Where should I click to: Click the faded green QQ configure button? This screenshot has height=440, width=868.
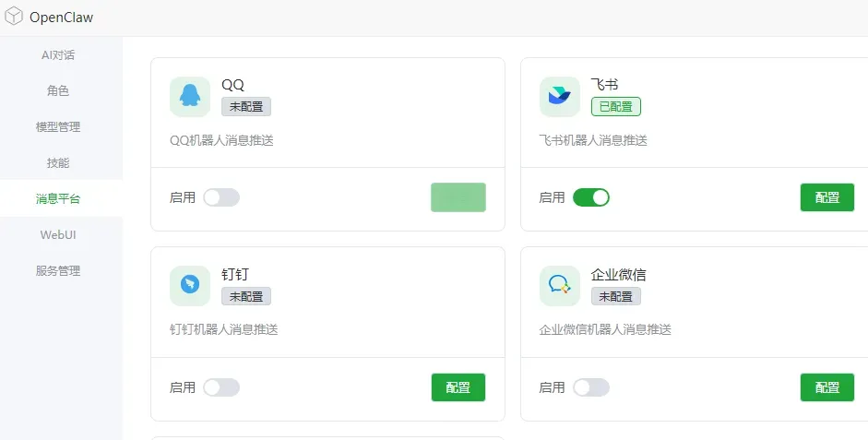click(x=458, y=197)
